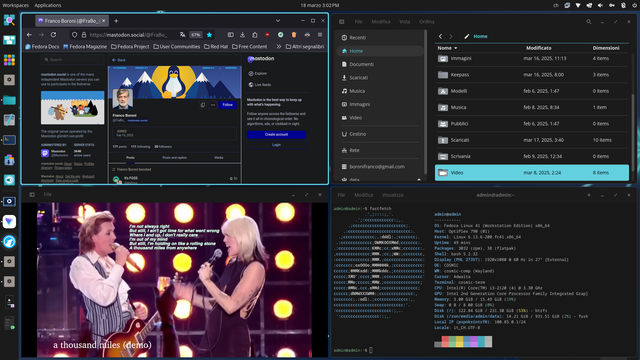Open the File menu in file manager
The width and height of the screenshot is (640, 360).
point(358,22)
